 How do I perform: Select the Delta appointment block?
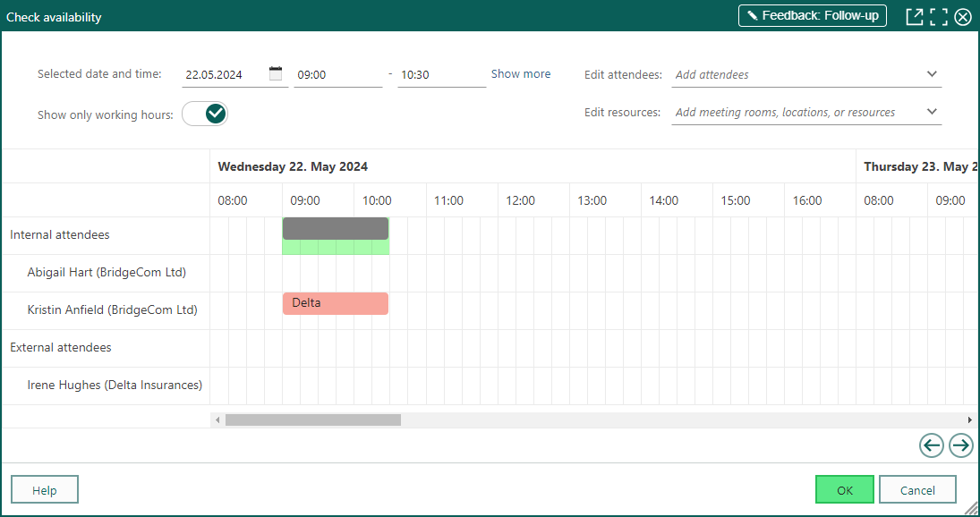pos(336,303)
